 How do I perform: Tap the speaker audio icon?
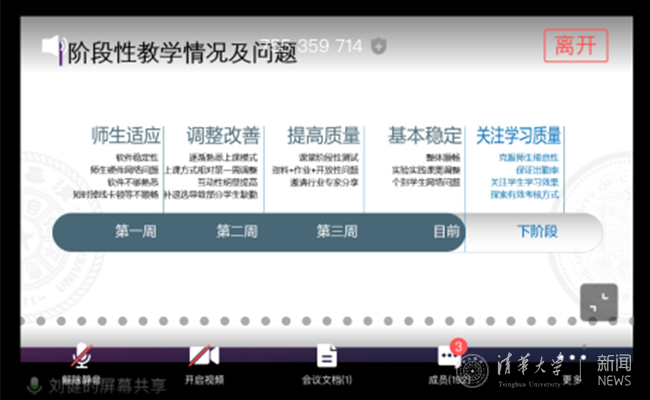(x=53, y=46)
